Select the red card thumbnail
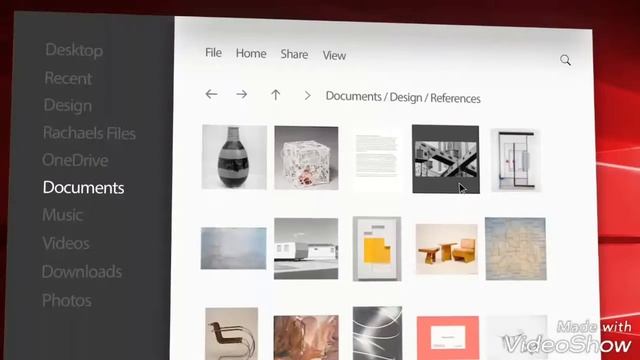 (448, 338)
